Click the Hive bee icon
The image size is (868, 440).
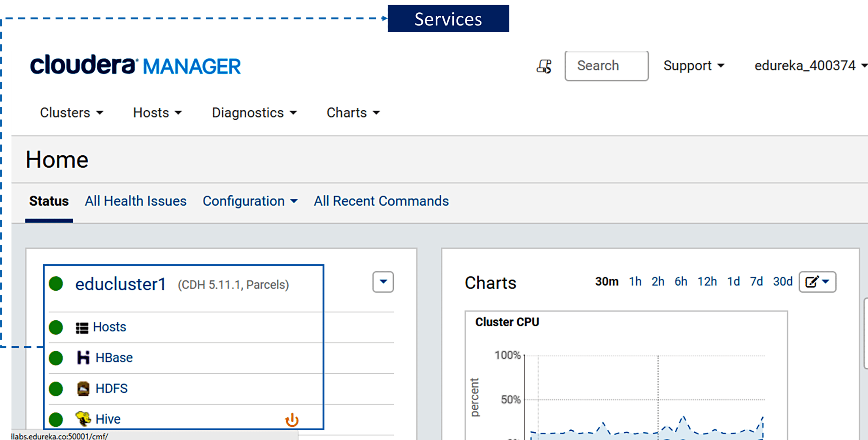(x=83, y=419)
